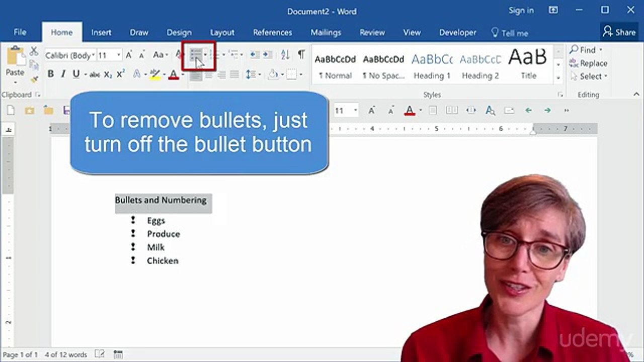Center the paragraph text
Image resolution: width=644 pixels, height=362 pixels.
[x=208, y=74]
